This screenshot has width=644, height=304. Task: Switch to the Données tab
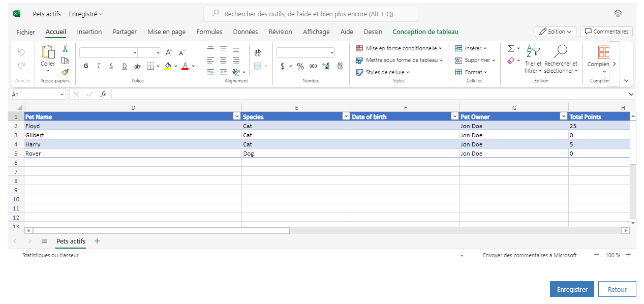click(x=246, y=32)
